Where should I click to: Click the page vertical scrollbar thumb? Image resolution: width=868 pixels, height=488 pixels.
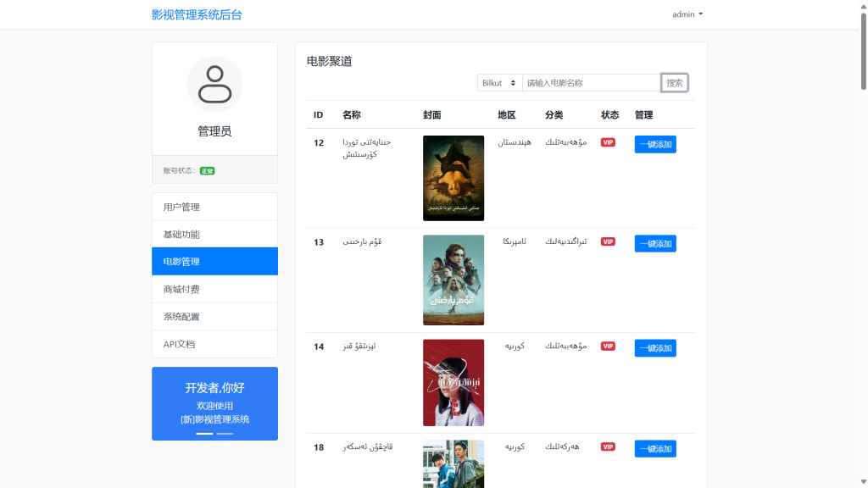[864, 51]
